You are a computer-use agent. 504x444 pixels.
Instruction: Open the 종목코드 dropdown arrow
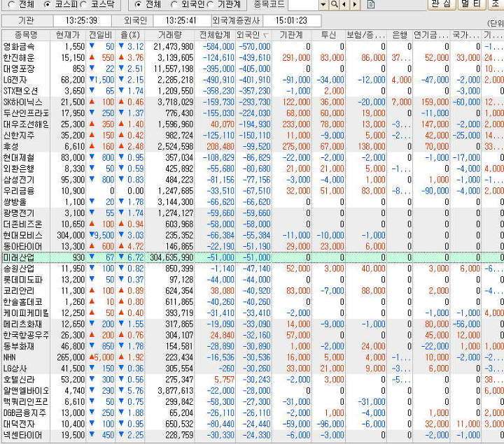323,4
